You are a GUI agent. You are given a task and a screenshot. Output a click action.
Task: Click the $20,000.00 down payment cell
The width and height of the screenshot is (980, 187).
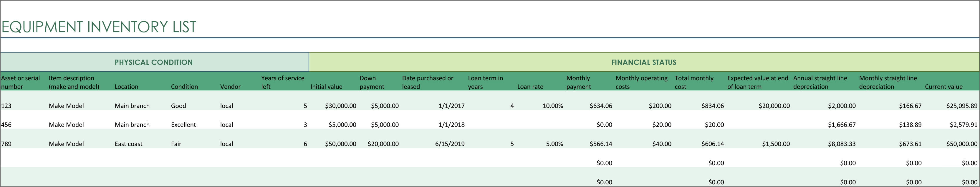383,144
